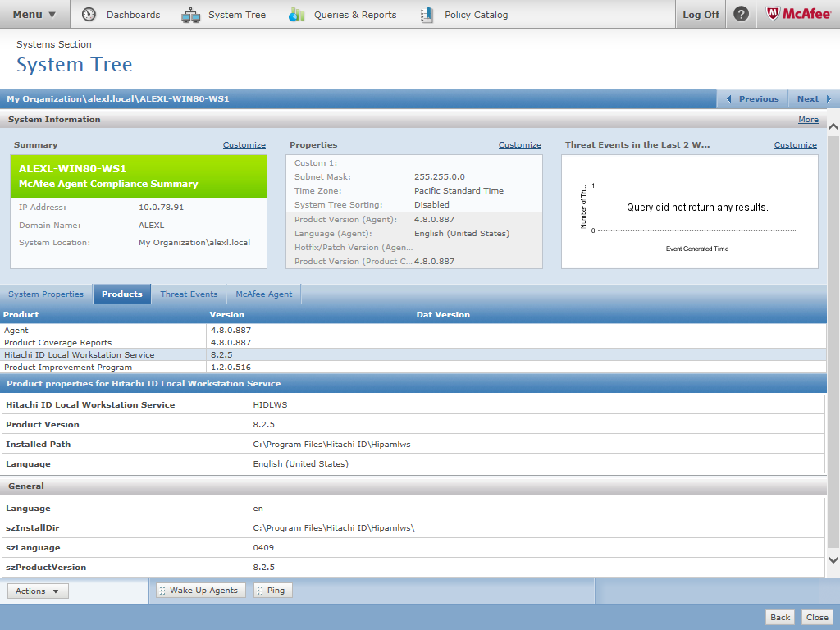Switch to the Threat Events tab

click(x=189, y=294)
